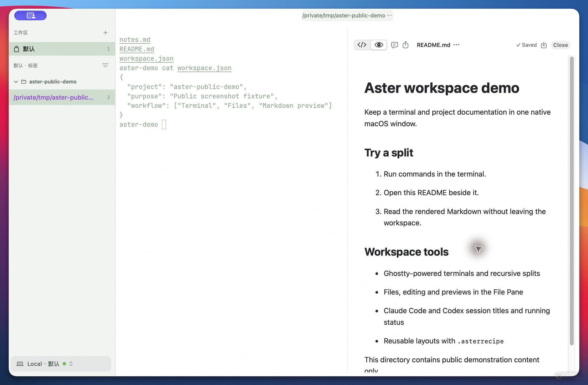Click the .asterrecipe inline code text
The image size is (588, 385).
481,341
